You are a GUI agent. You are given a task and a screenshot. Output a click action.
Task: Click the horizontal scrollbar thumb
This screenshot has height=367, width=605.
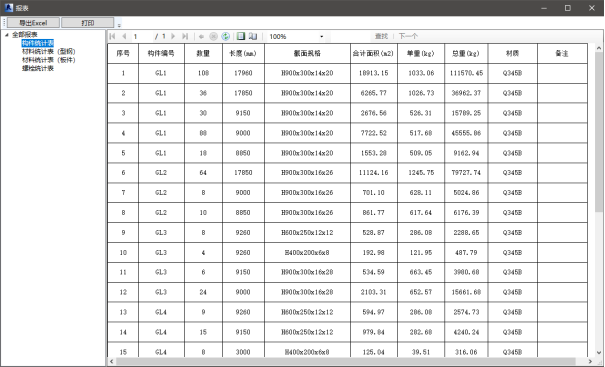click(345, 362)
